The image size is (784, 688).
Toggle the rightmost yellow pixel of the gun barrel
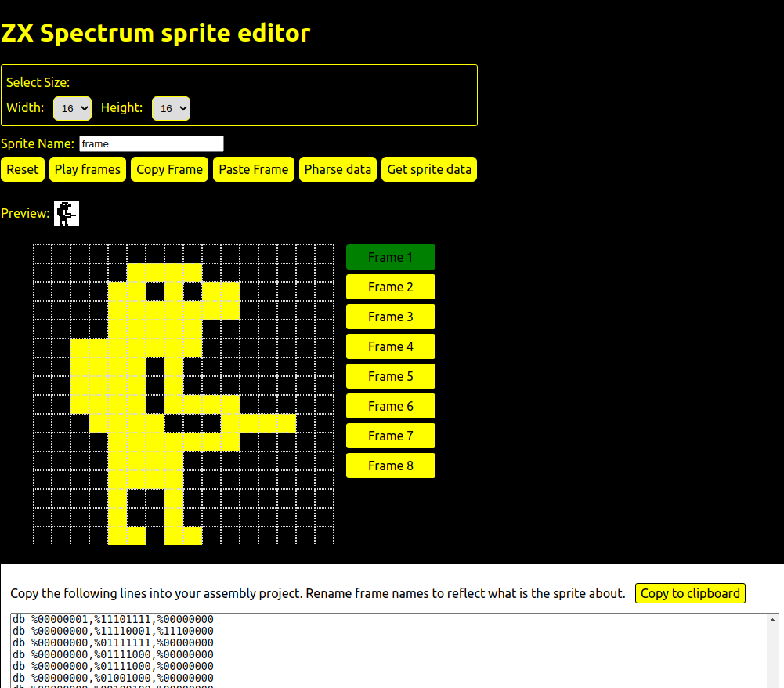(287, 423)
